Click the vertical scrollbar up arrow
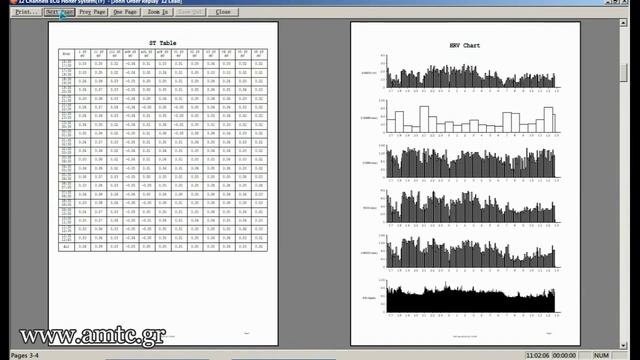The image size is (640, 360). (623, 23)
